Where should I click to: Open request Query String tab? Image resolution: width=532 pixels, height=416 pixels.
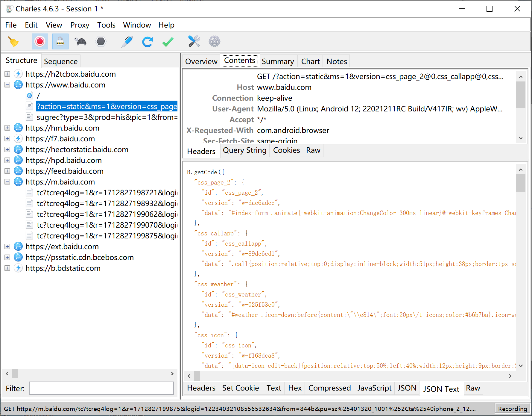coord(245,150)
